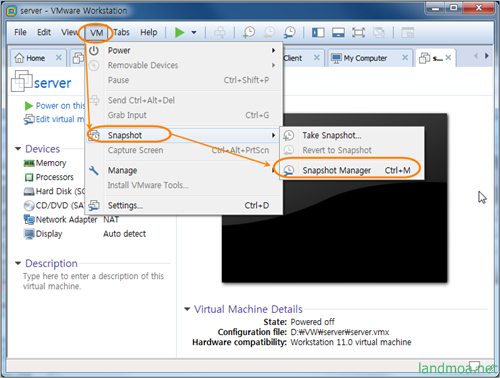The height and width of the screenshot is (378, 500).
Task: Open the File menu
Action: [x=20, y=32]
